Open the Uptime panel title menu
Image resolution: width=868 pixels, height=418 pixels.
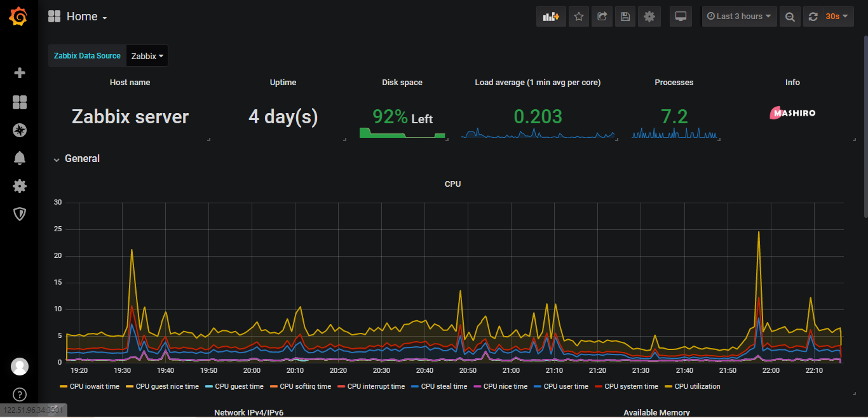click(283, 83)
